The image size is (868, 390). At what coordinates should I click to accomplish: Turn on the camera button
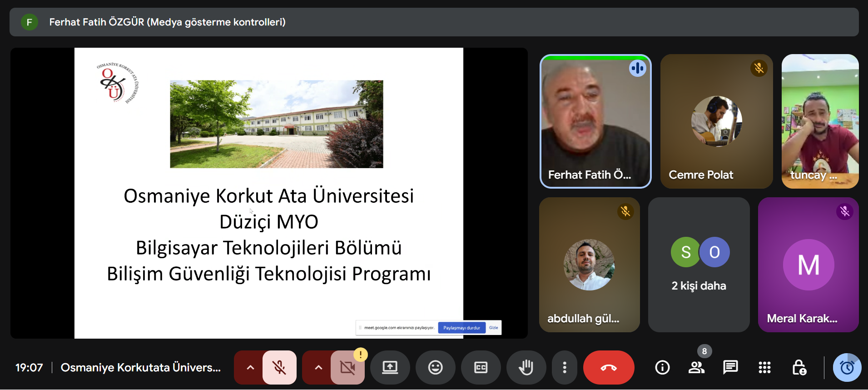[347, 367]
